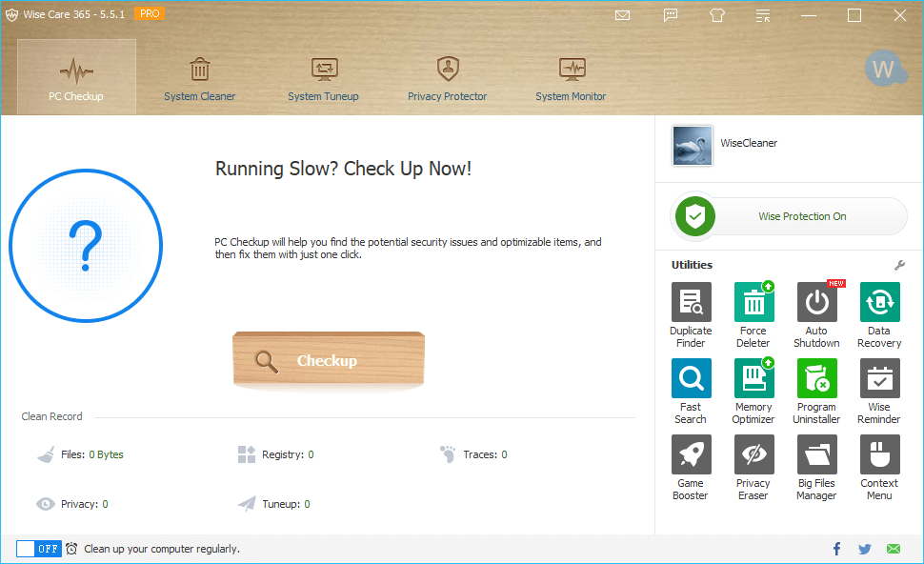924x564 pixels.
Task: Click the orange PRO badge
Action: click(x=150, y=13)
